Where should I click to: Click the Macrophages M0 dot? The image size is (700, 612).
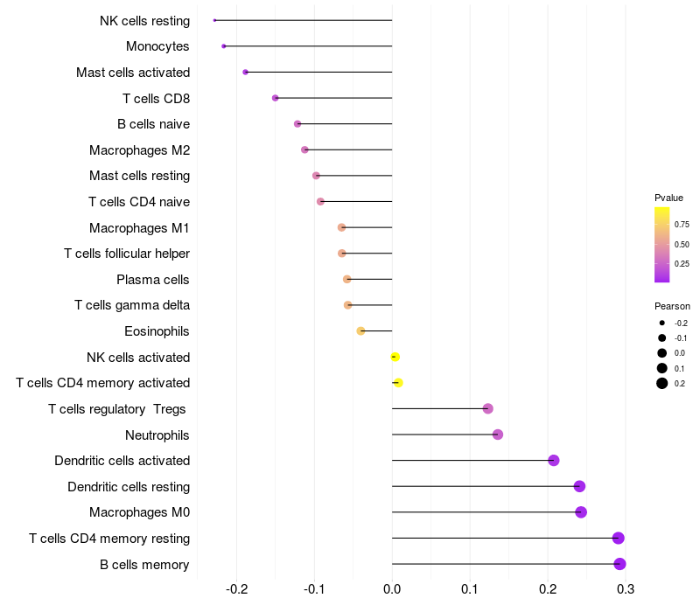[581, 512]
